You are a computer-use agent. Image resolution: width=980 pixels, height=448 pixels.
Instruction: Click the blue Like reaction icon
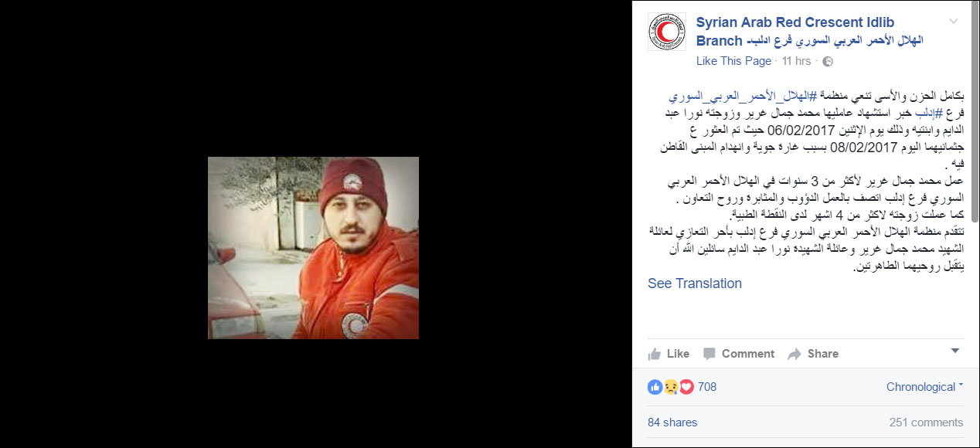coord(655,387)
